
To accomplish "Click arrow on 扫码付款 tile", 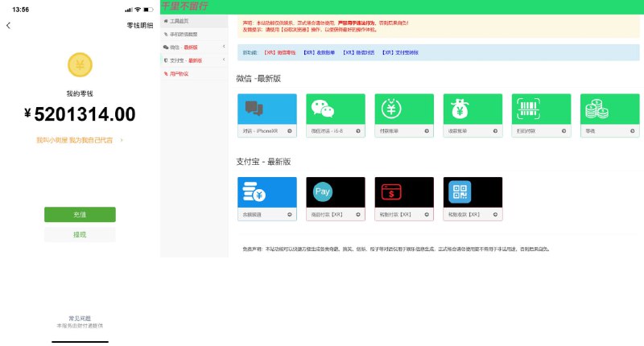I will [x=564, y=131].
